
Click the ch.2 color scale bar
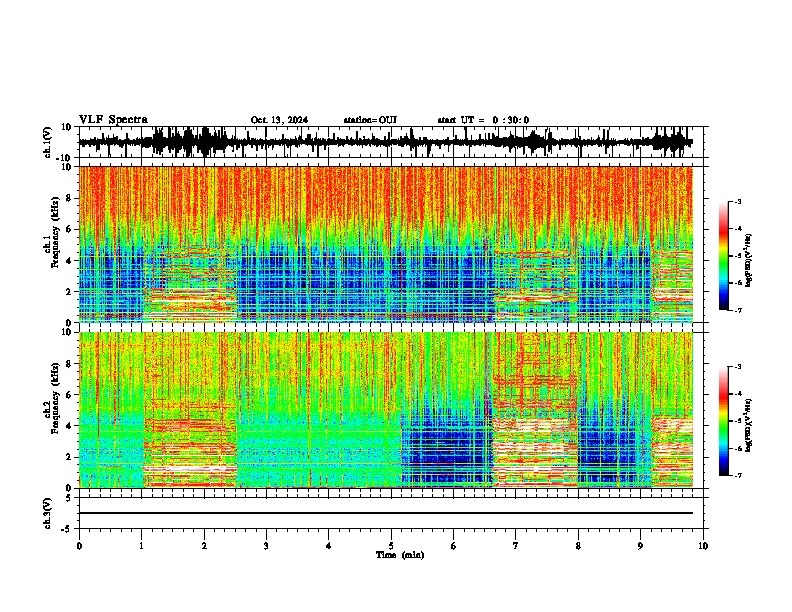pos(724,421)
